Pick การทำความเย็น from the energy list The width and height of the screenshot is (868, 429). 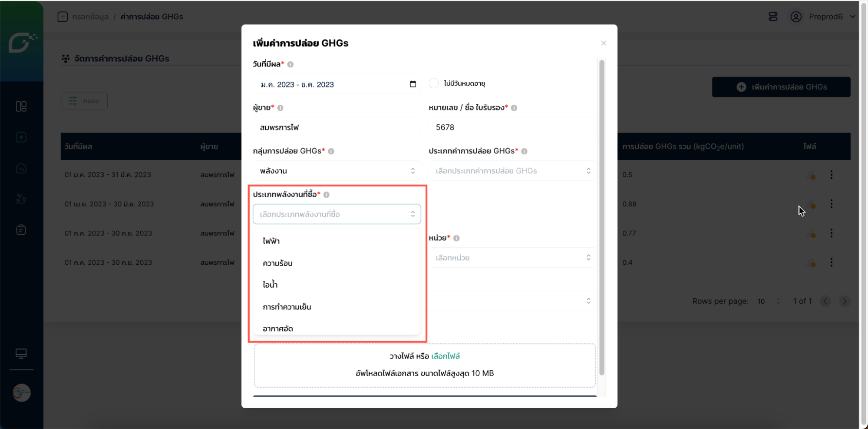coord(287,307)
